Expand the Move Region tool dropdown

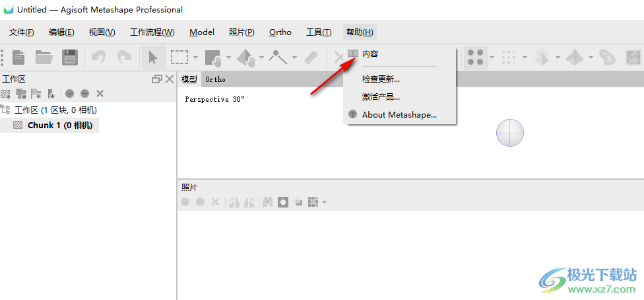coord(228,57)
